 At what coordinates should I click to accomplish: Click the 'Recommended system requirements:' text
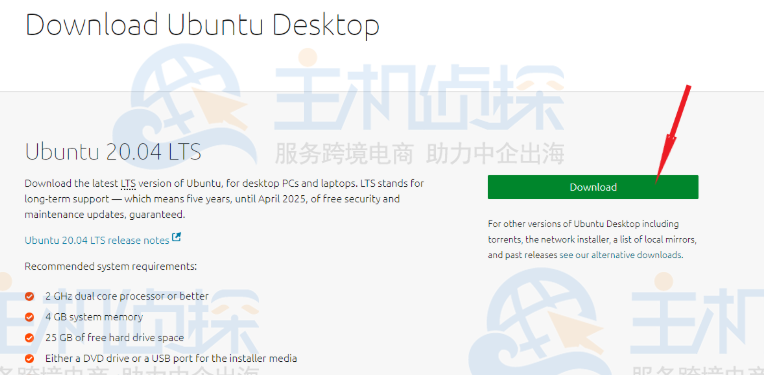(111, 266)
